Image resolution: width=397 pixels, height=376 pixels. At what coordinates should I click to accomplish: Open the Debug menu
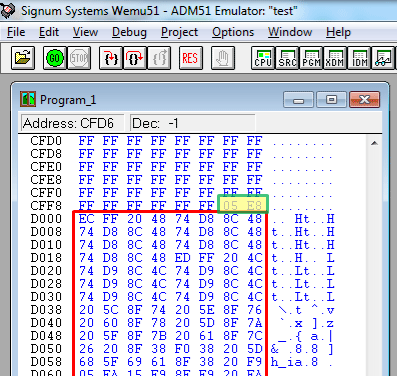[x=129, y=32]
